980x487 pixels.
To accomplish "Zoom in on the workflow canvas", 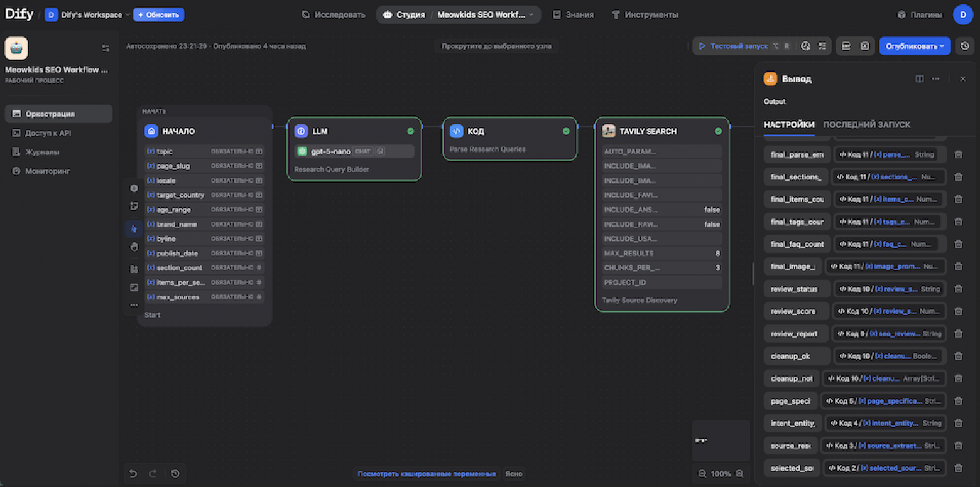I will click(739, 474).
